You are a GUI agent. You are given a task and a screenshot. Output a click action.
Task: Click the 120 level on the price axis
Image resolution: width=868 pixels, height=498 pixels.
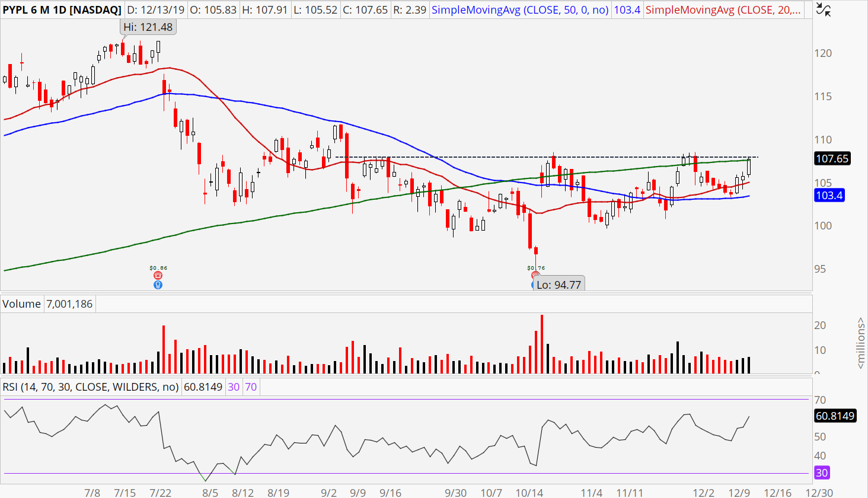(823, 53)
